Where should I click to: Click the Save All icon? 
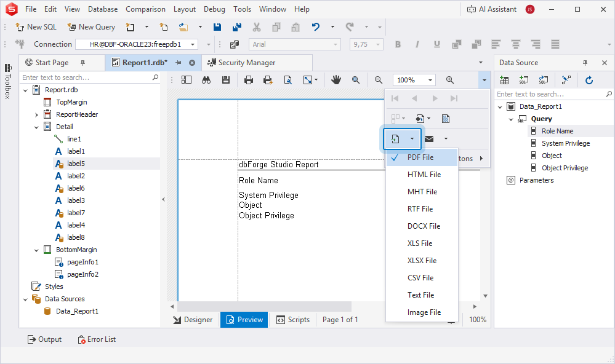coord(236,27)
